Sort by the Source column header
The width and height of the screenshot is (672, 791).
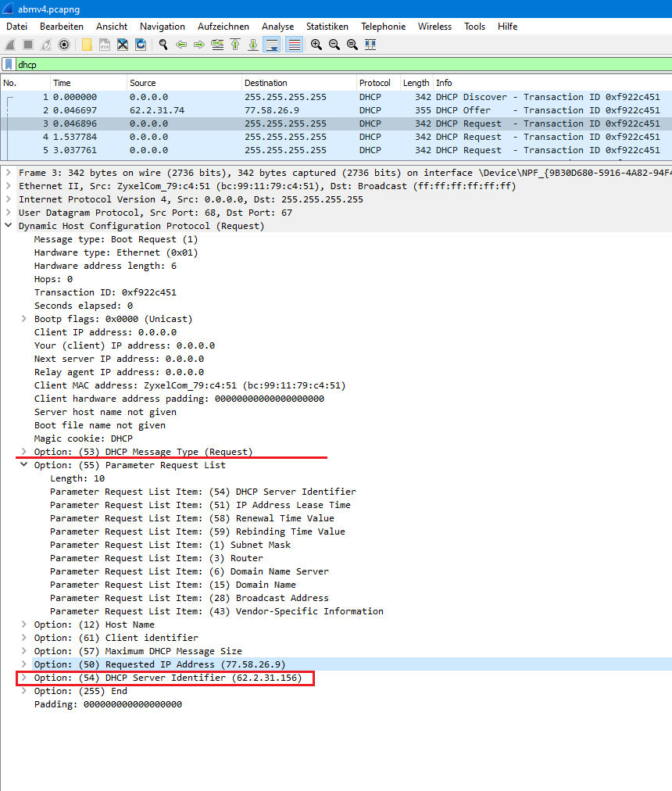pos(142,83)
